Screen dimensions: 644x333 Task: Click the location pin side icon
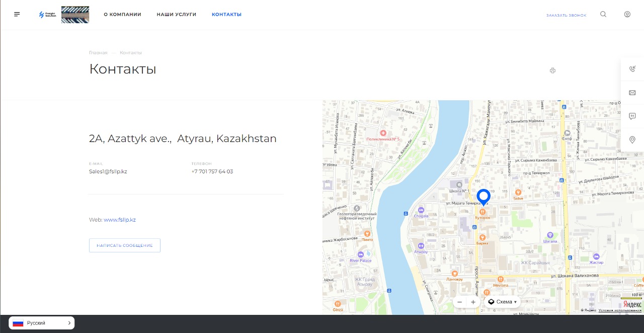pos(632,140)
